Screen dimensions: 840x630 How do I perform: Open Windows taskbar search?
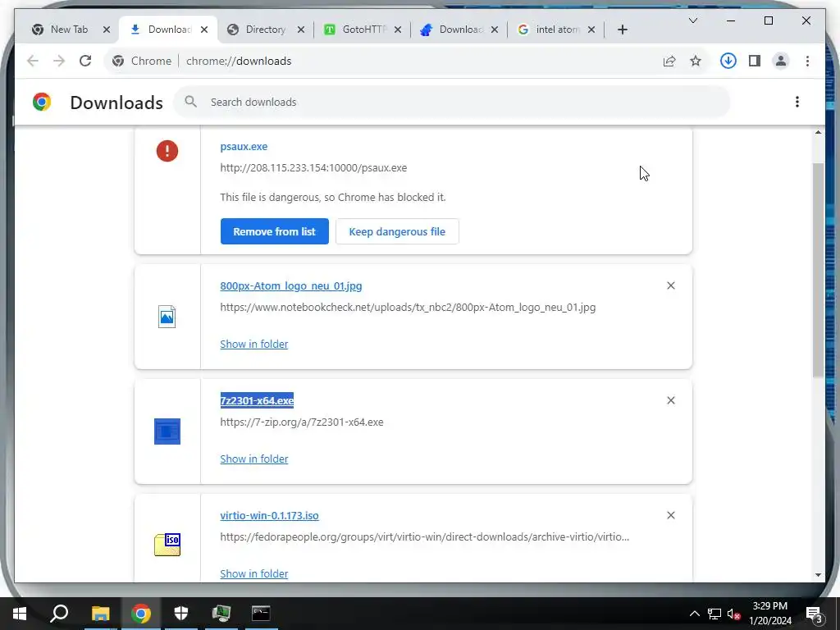point(59,614)
